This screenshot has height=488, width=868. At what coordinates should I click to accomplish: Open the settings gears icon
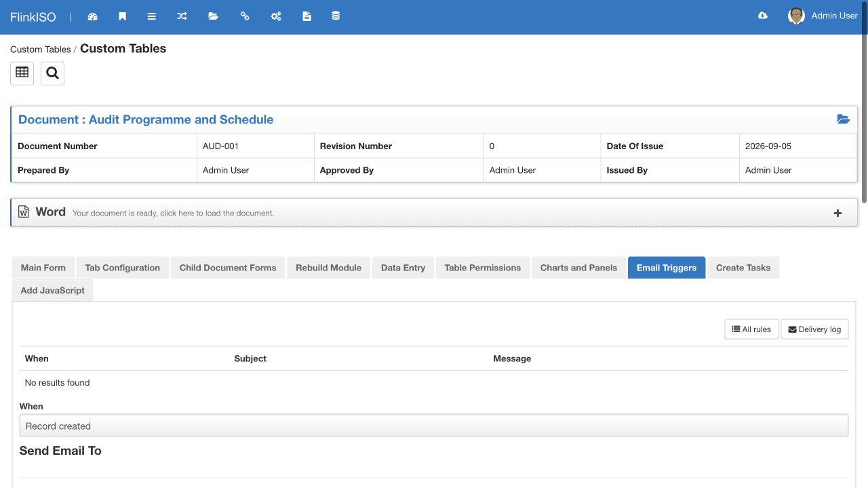(x=276, y=16)
